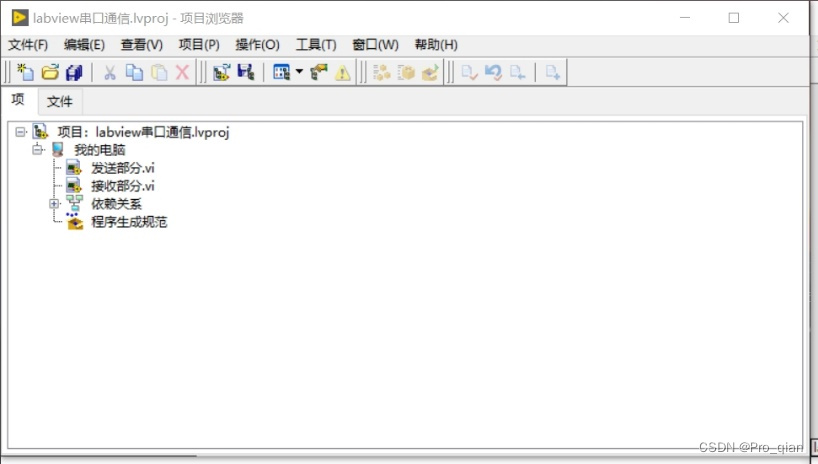Maximize the project browser window
The height and width of the screenshot is (464, 818).
[734, 18]
